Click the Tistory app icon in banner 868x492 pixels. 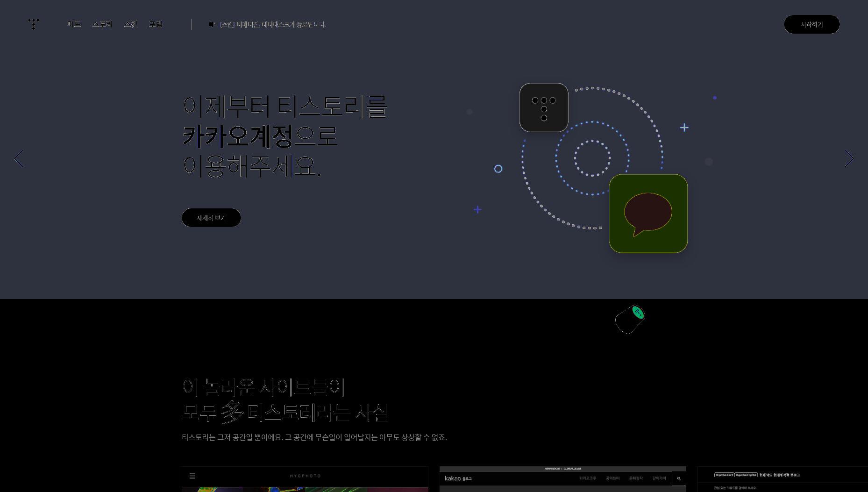pyautogui.click(x=544, y=107)
